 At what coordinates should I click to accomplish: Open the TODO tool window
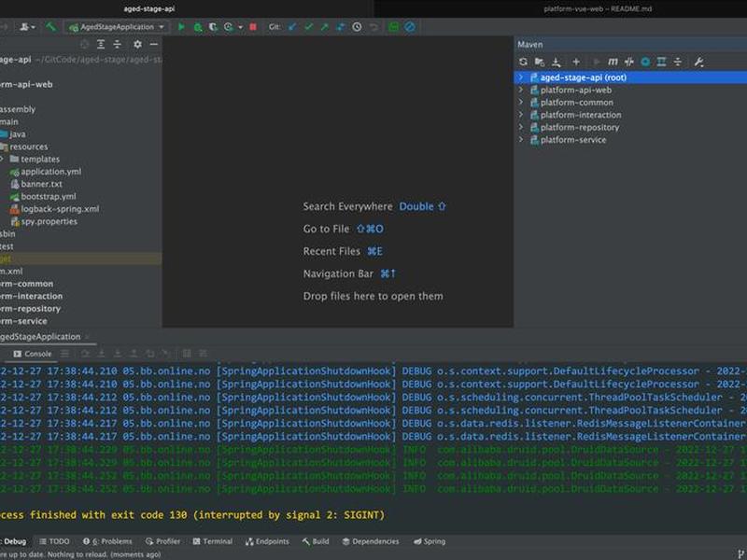coord(54,541)
